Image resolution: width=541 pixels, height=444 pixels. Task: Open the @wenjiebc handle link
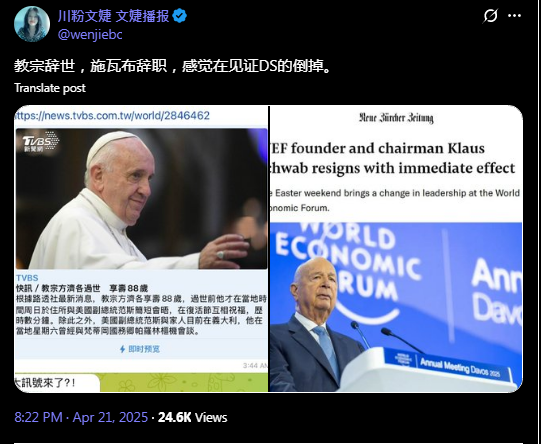[x=90, y=34]
